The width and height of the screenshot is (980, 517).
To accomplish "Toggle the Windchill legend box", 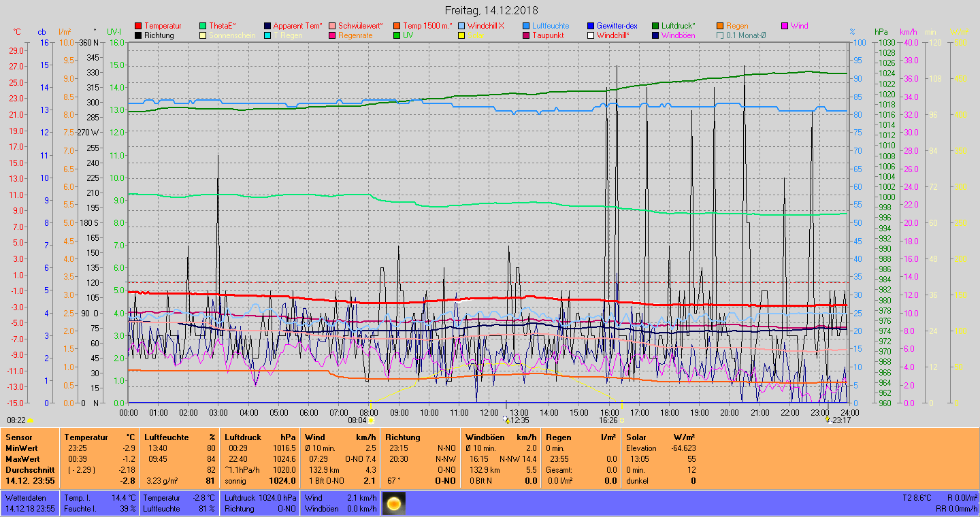I will click(x=591, y=35).
